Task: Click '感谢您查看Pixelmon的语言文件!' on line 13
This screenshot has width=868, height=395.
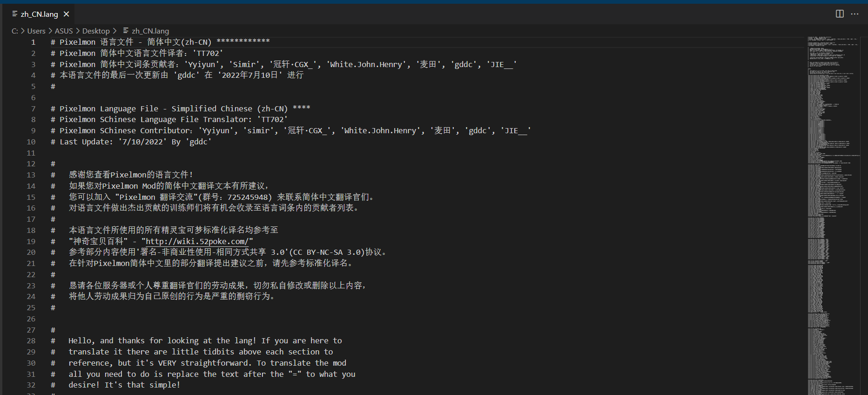Action: (x=131, y=175)
